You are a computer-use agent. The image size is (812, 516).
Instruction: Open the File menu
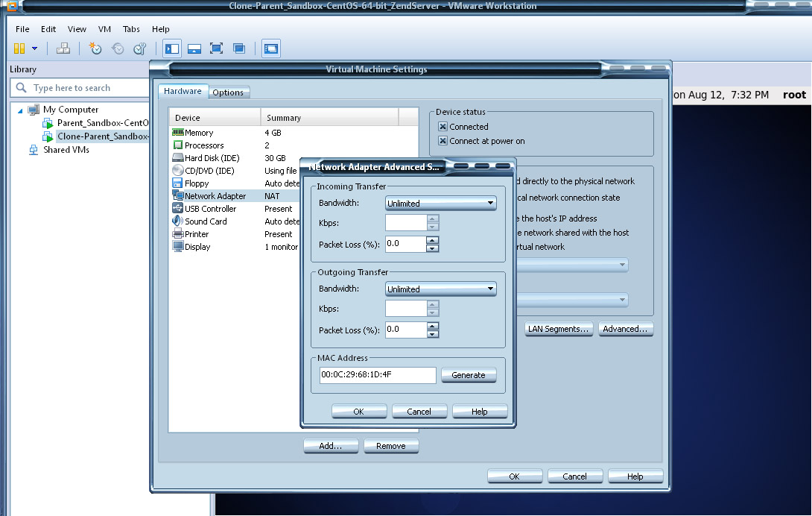click(23, 29)
